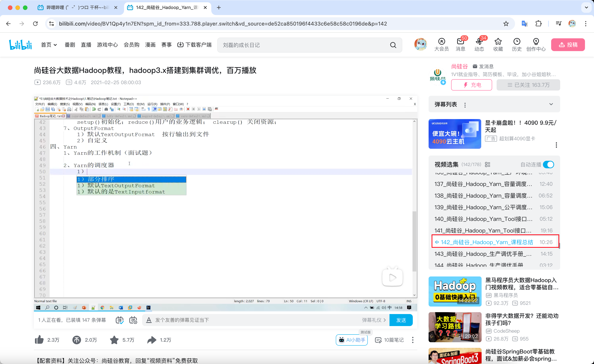Click the 投稿 upload button
The height and width of the screenshot is (364, 594).
(x=568, y=45)
